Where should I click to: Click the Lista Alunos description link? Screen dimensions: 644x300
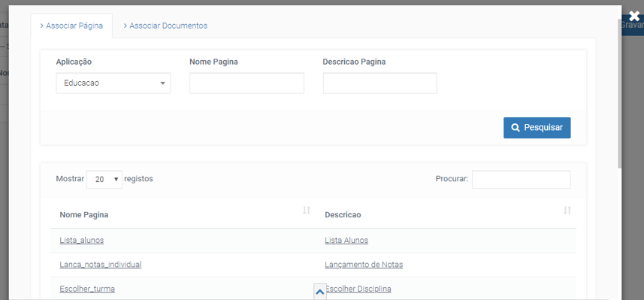[x=346, y=240]
